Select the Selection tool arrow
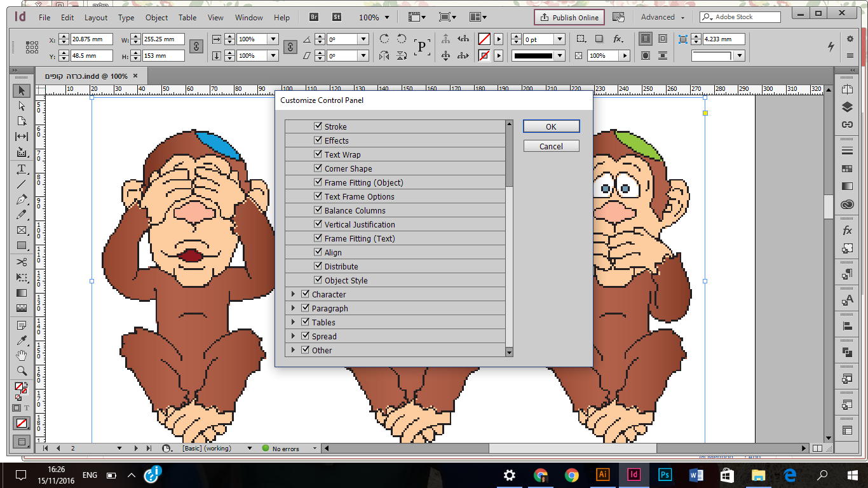 22,91
